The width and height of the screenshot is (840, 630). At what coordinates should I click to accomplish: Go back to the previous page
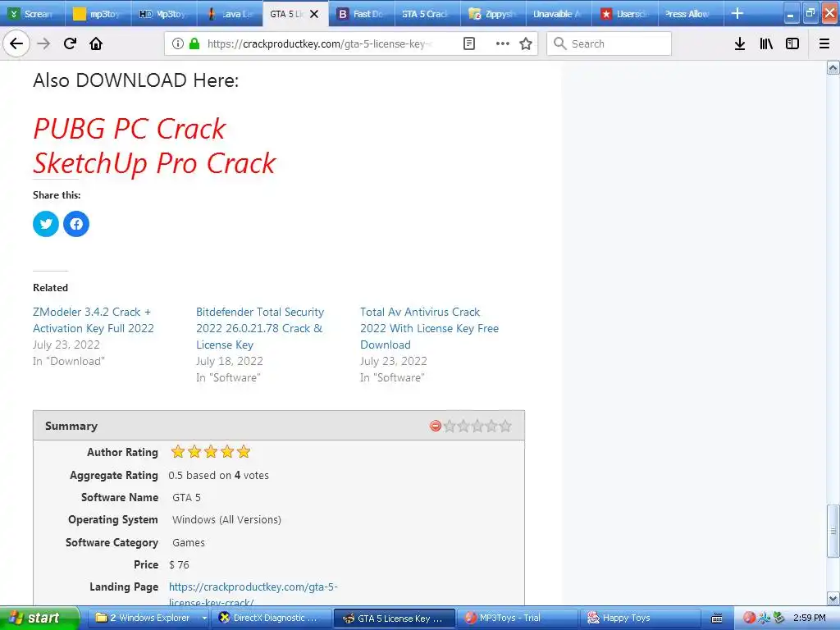16,43
